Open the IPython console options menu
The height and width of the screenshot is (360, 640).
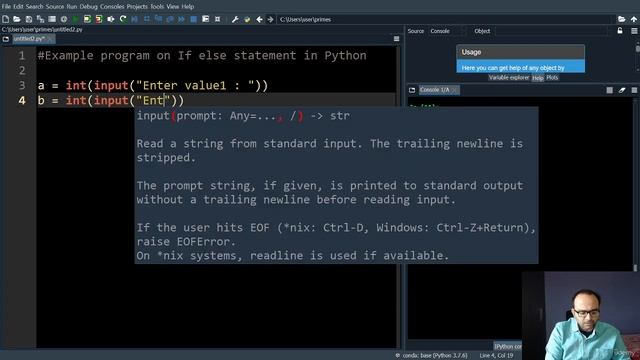(634, 90)
